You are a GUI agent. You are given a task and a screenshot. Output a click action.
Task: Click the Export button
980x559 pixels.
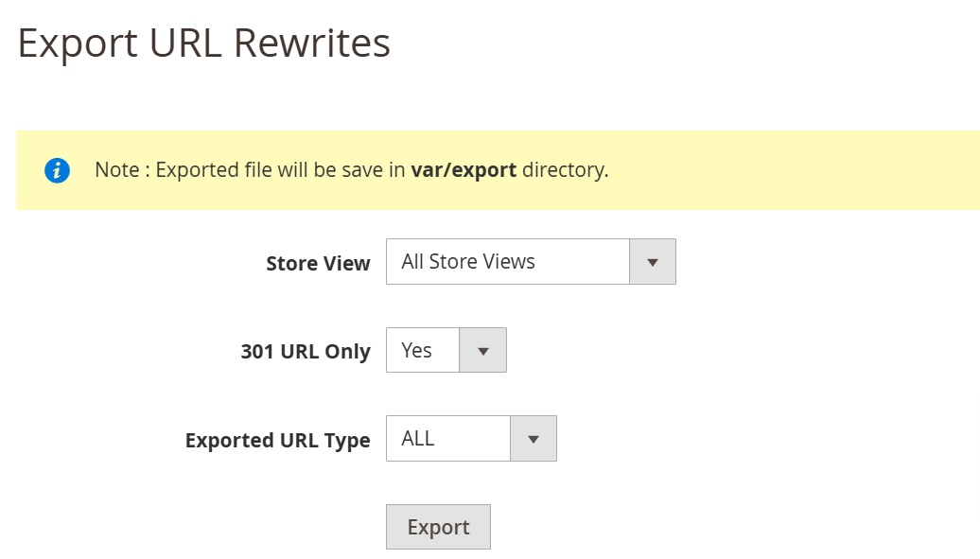point(438,527)
